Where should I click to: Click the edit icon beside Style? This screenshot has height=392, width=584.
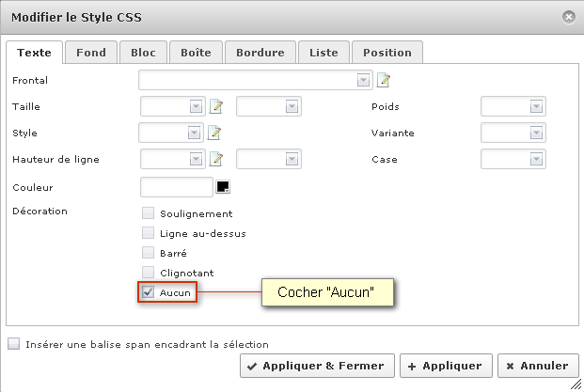pos(214,133)
